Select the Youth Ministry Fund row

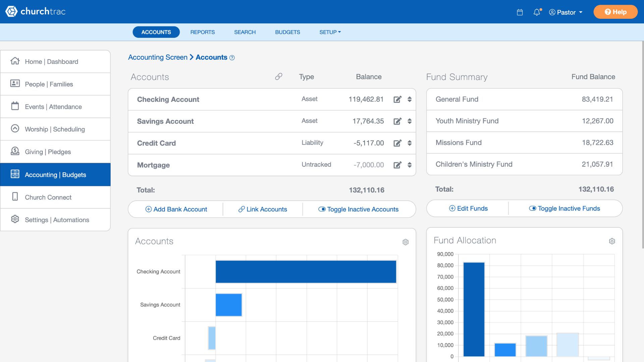pyautogui.click(x=524, y=121)
